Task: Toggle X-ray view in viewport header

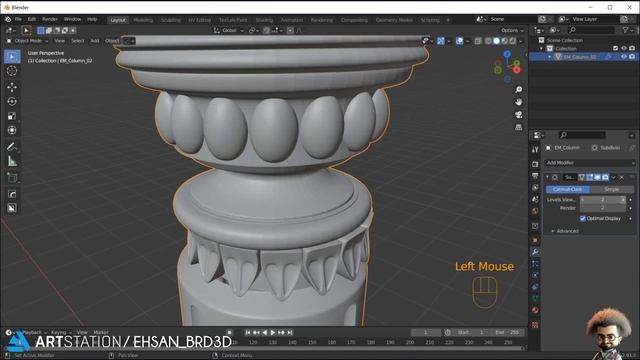Action: (478, 41)
